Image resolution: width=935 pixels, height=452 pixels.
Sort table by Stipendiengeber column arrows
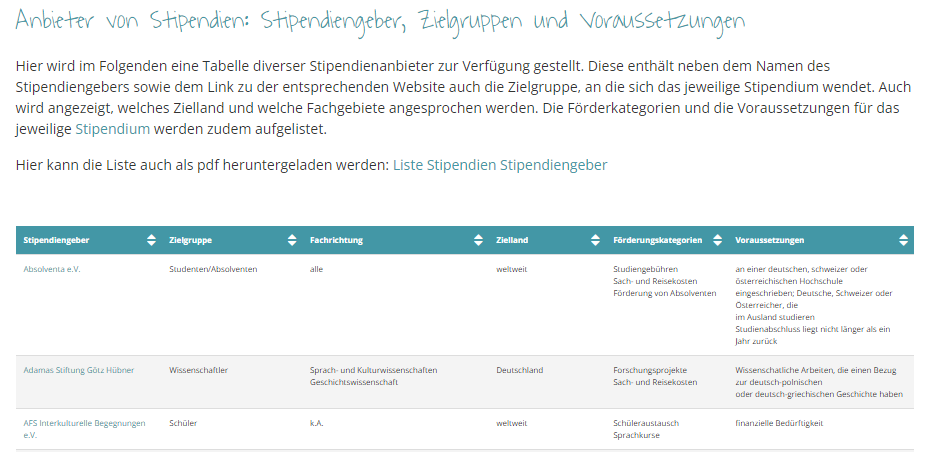(x=151, y=240)
